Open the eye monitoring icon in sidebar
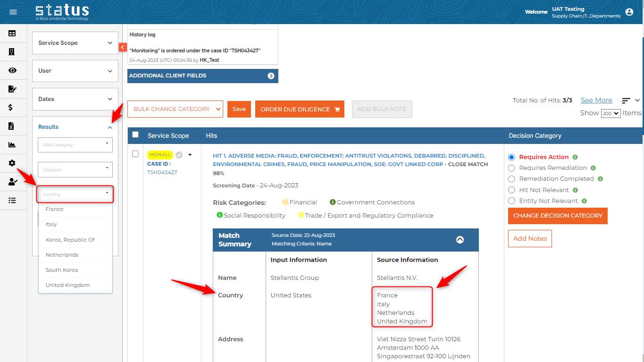644x362 pixels. (12, 70)
